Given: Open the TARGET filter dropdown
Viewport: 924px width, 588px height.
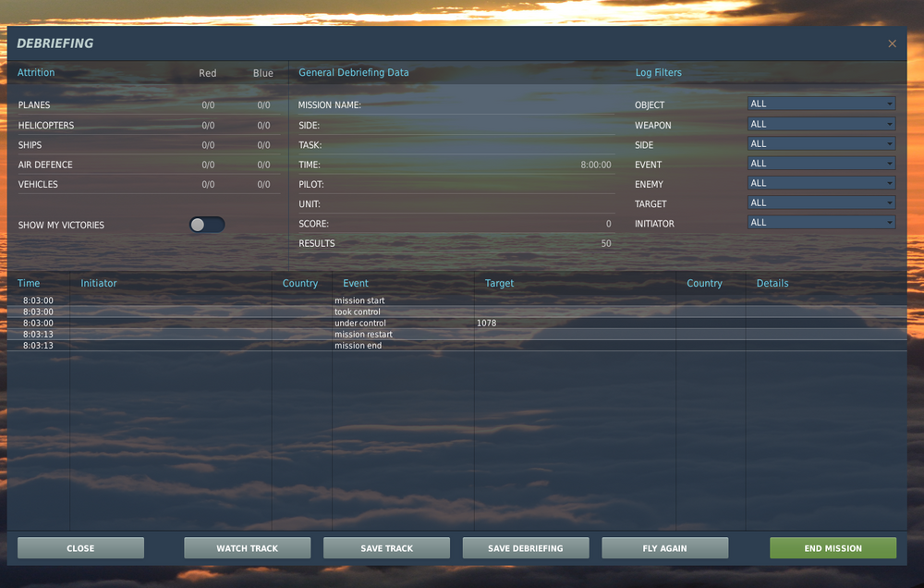Looking at the screenshot, I should pos(821,202).
